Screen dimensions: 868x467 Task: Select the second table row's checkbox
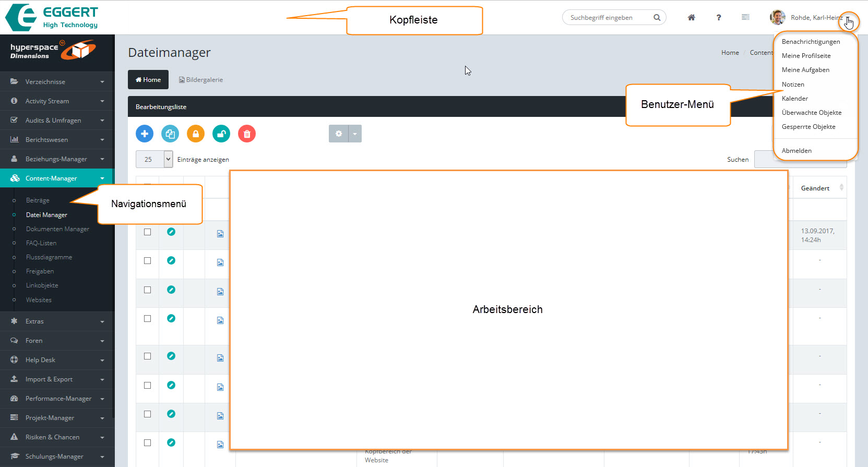[x=148, y=260]
